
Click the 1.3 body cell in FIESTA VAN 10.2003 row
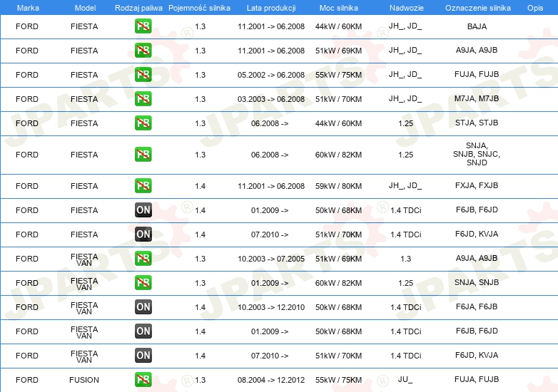pos(406,259)
